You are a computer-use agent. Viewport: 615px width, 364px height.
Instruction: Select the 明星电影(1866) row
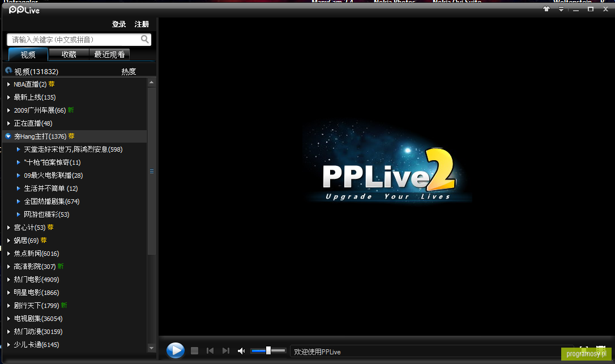(x=75, y=292)
